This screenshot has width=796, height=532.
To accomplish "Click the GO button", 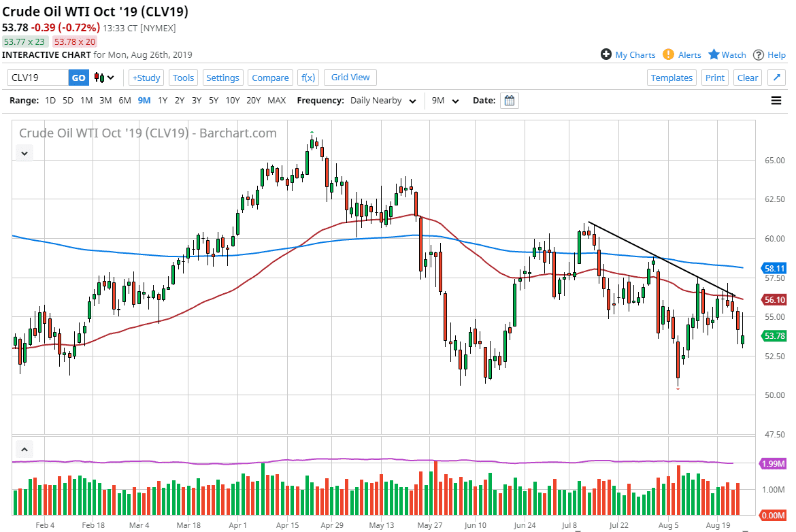I will click(78, 78).
